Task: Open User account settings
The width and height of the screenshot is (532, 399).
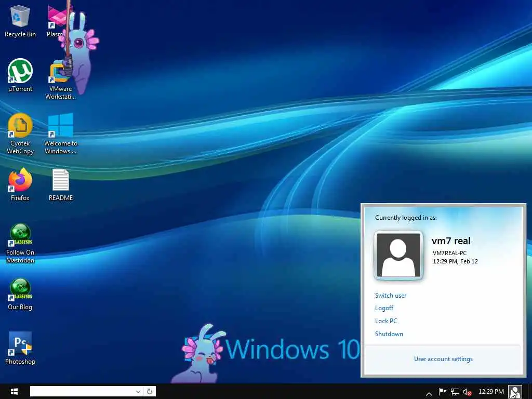Action: [443, 359]
